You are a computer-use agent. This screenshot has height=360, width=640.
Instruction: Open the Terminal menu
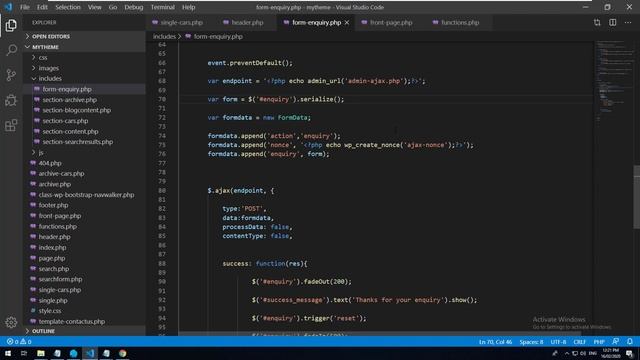[x=162, y=7]
